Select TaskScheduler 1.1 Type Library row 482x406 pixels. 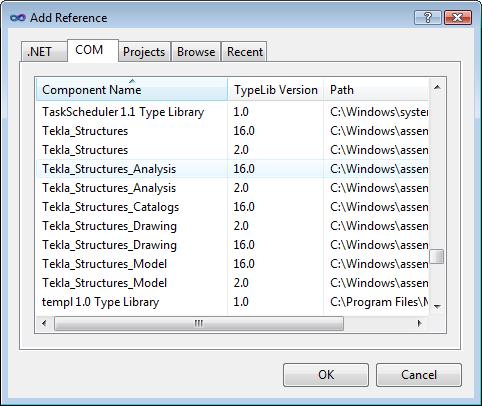click(232, 112)
